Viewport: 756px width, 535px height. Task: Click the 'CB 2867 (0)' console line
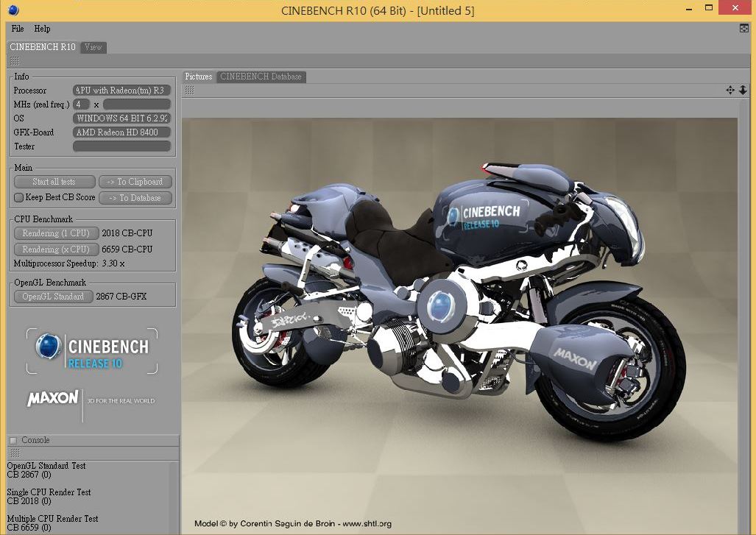pyautogui.click(x=29, y=475)
